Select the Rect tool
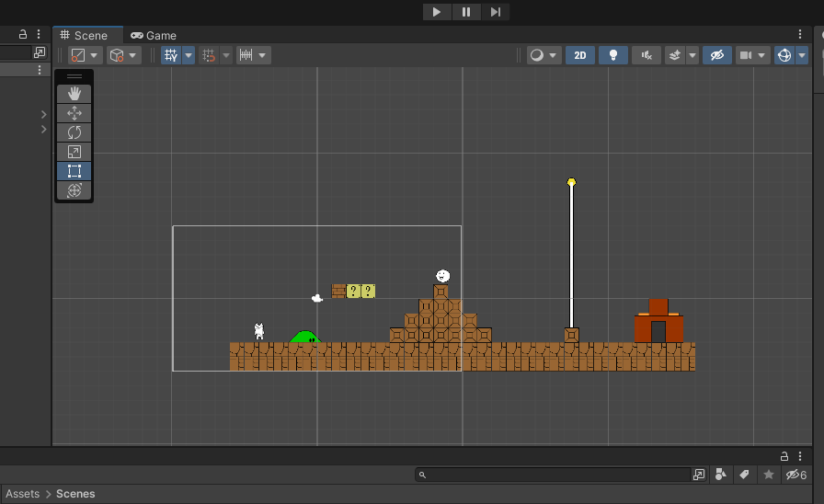 [74, 171]
